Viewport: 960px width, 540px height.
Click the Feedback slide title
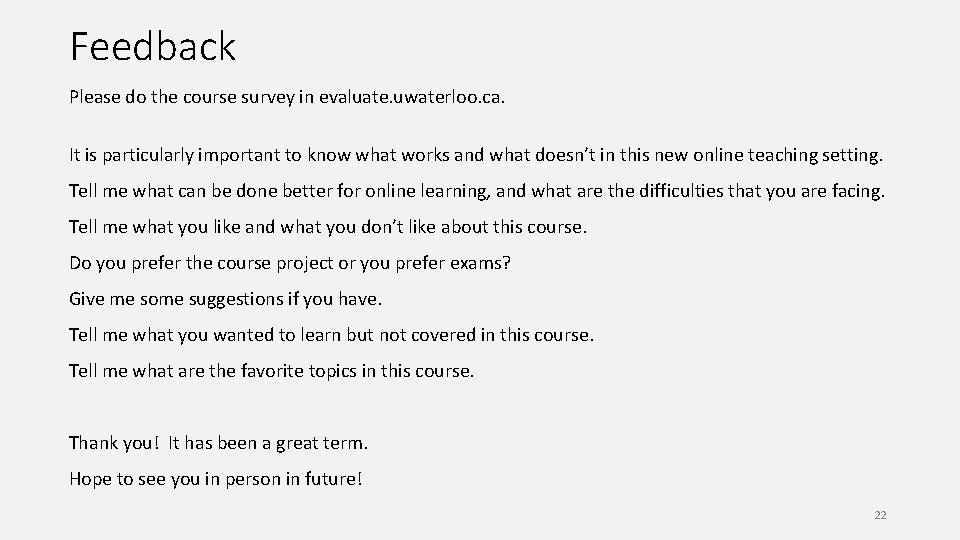[153, 46]
